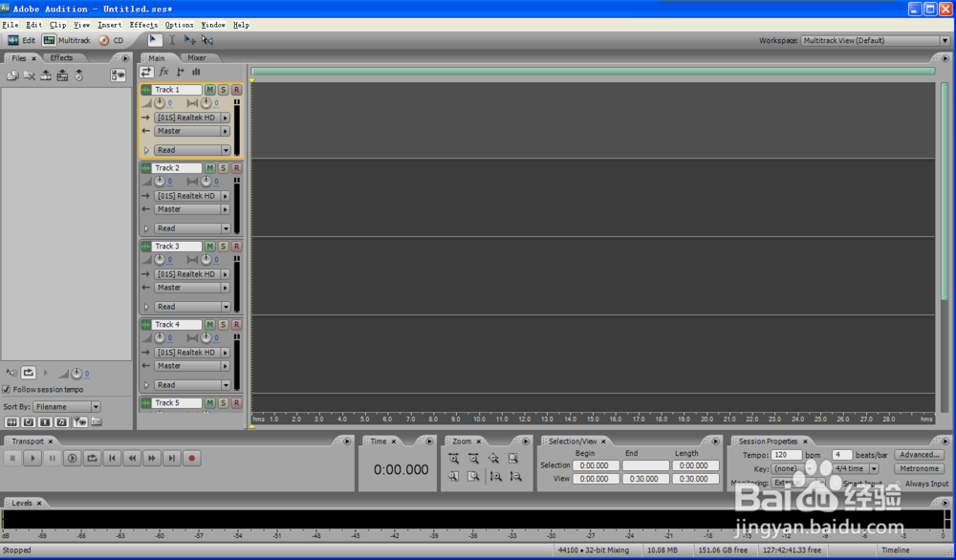The height and width of the screenshot is (560, 956).
Task: Switch to the Mixer tab
Action: (196, 58)
